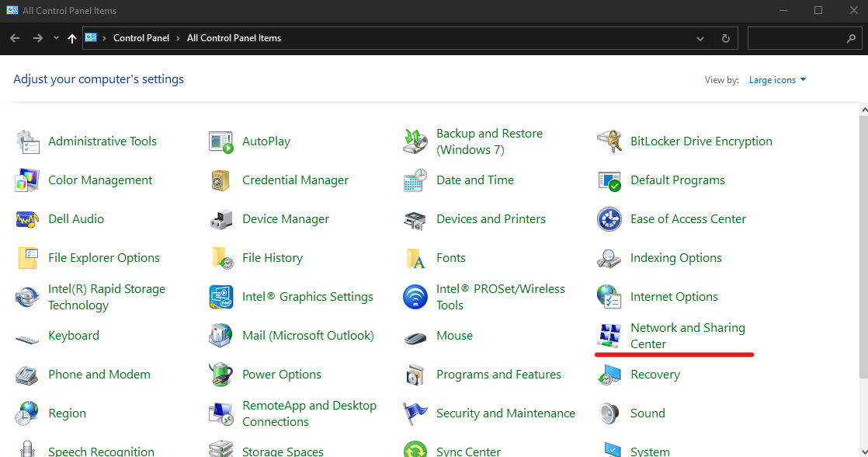
Task: Click the Ease of Access Center icon
Action: click(x=609, y=219)
